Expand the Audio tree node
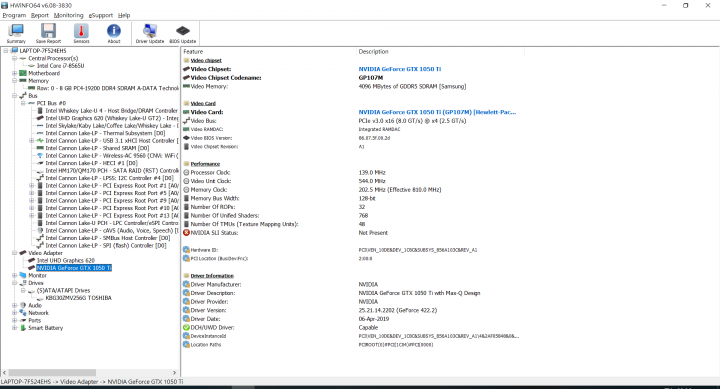Screen dimensions: 720x389 tap(14, 305)
